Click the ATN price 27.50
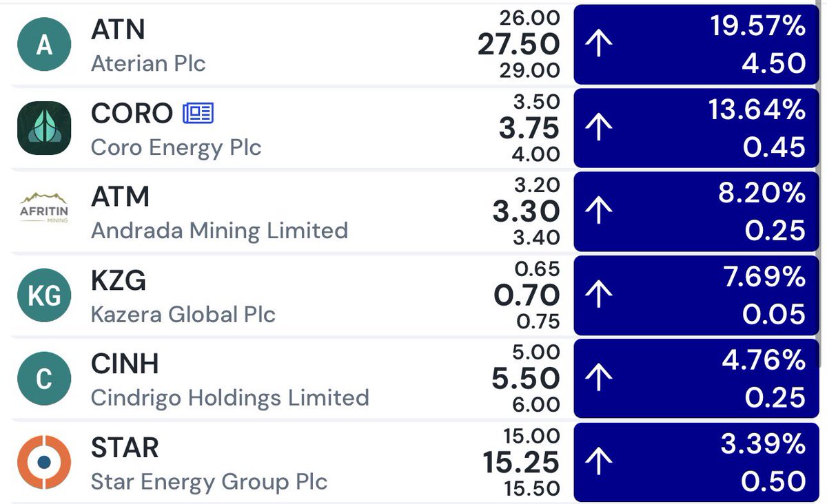 pyautogui.click(x=518, y=45)
